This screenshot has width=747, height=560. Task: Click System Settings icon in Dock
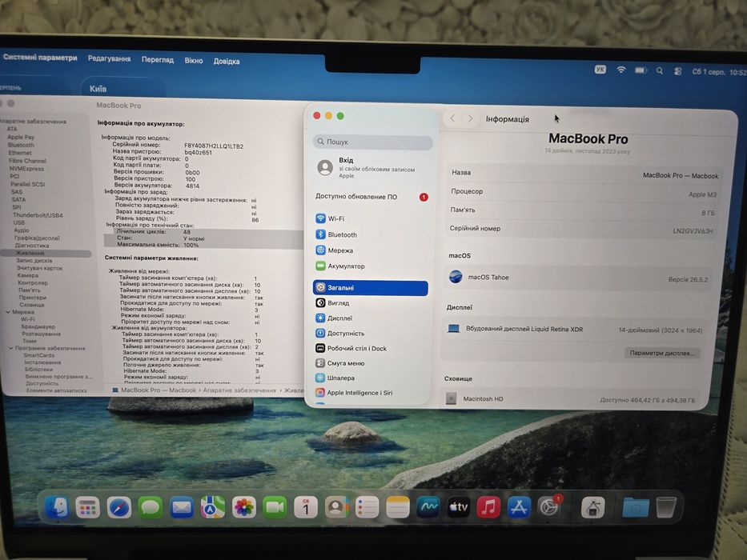click(x=549, y=507)
